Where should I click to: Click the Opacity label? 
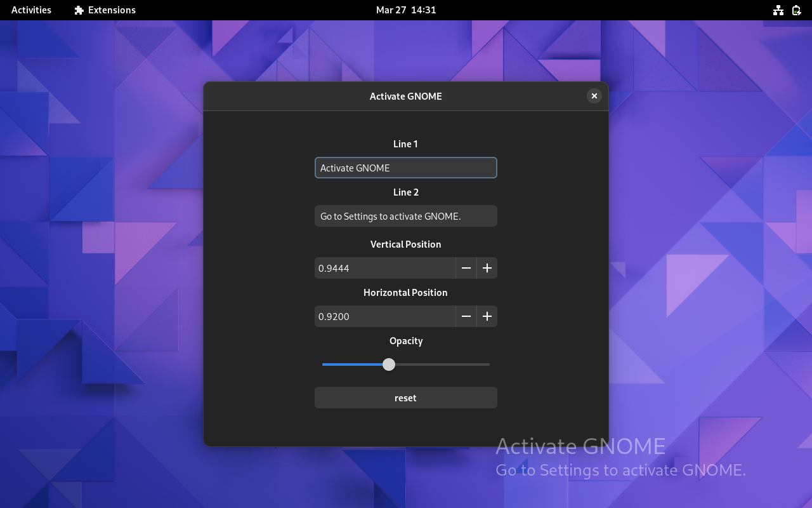406,341
